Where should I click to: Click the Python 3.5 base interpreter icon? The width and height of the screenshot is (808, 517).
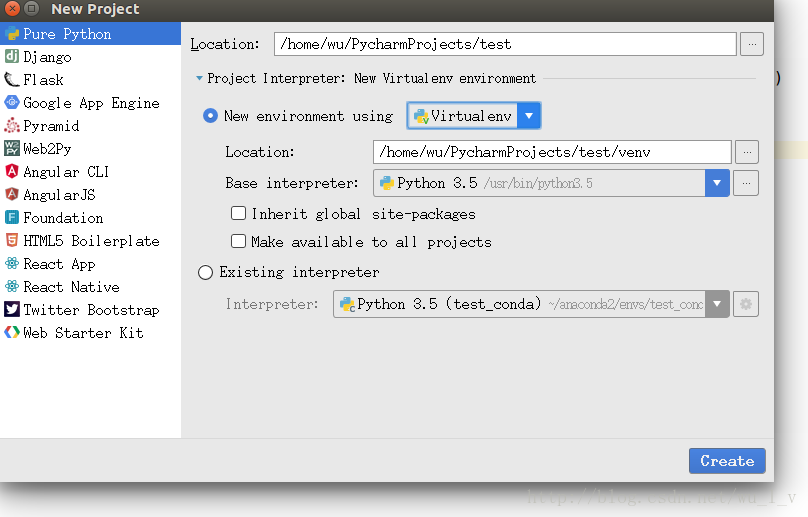click(386, 183)
